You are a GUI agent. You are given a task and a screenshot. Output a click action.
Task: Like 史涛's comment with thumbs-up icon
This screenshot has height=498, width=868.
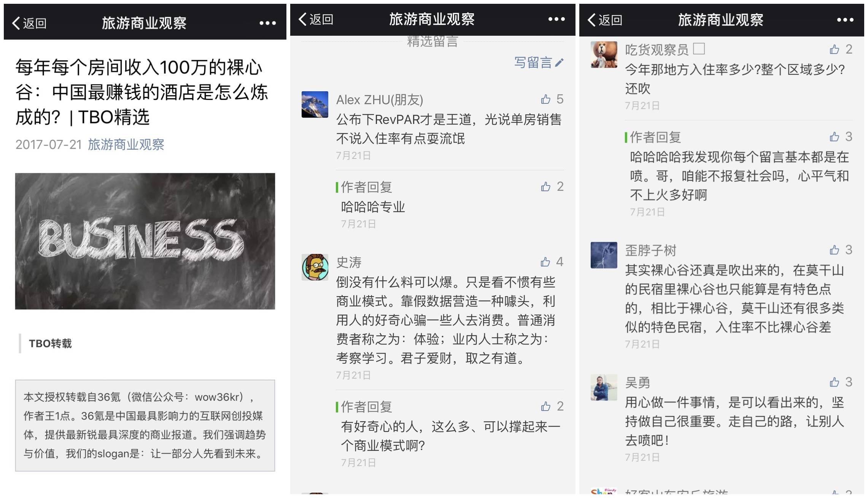click(x=545, y=262)
